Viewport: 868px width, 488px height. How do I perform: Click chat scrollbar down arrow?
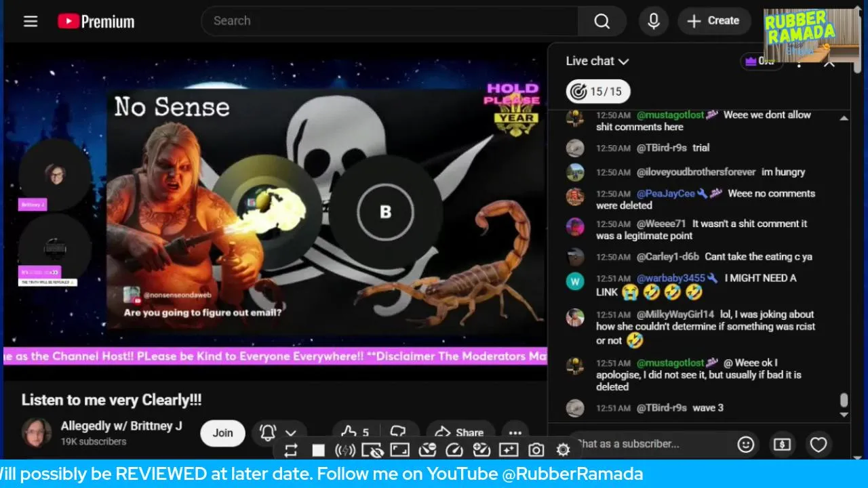point(844,414)
